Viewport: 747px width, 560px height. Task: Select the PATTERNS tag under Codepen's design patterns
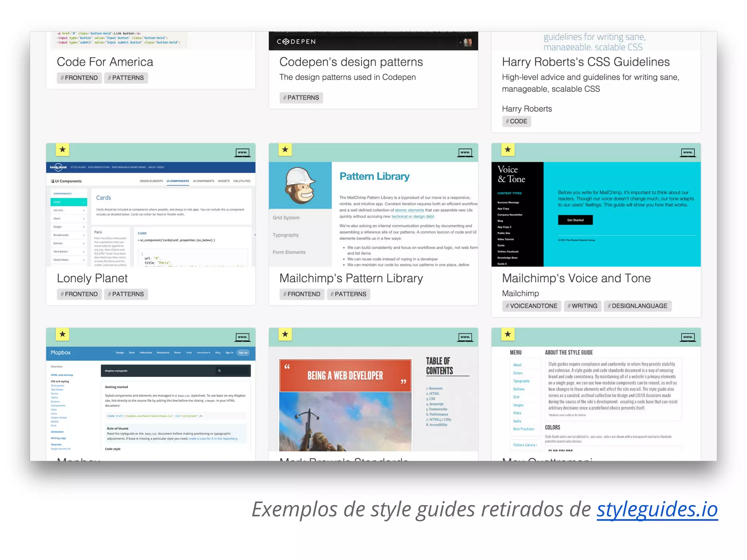coord(301,97)
